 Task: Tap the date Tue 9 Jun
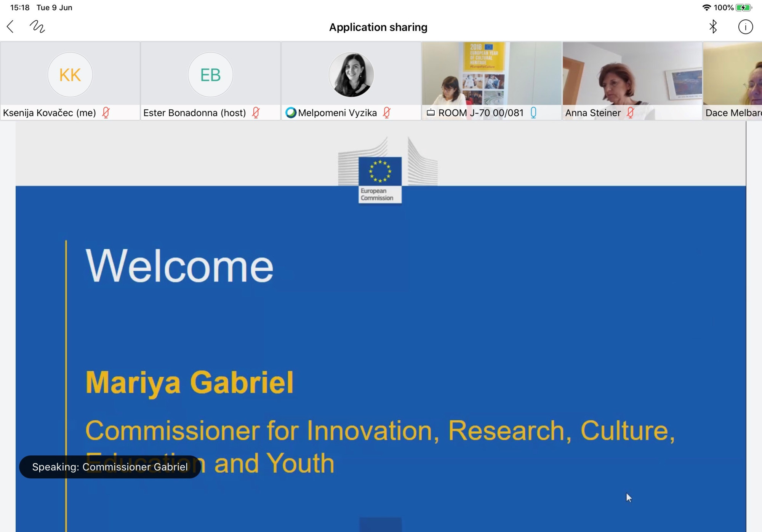pyautogui.click(x=54, y=8)
